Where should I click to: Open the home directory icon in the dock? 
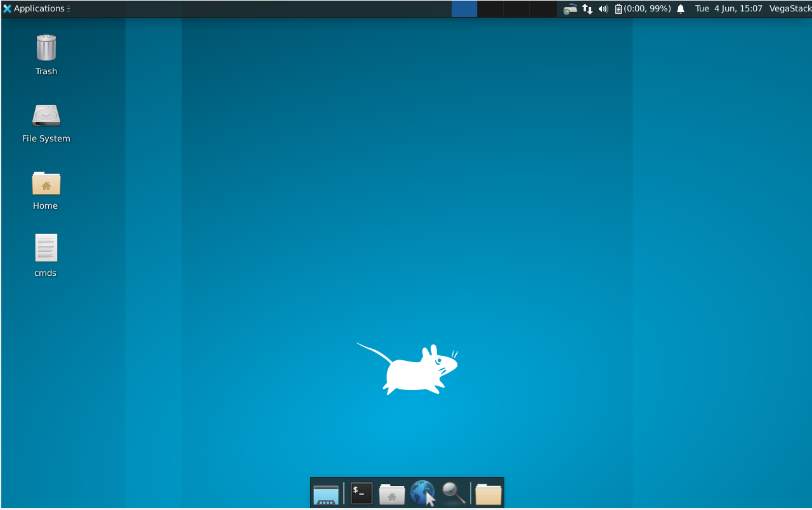[x=391, y=493]
